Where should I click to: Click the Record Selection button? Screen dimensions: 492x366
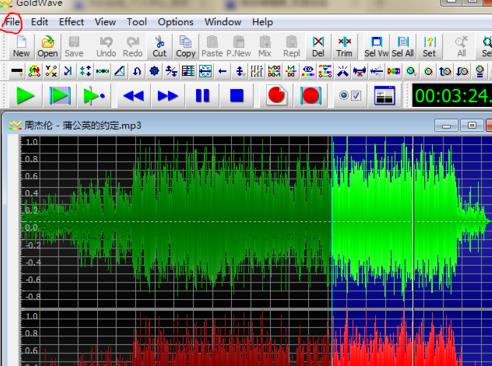click(311, 96)
